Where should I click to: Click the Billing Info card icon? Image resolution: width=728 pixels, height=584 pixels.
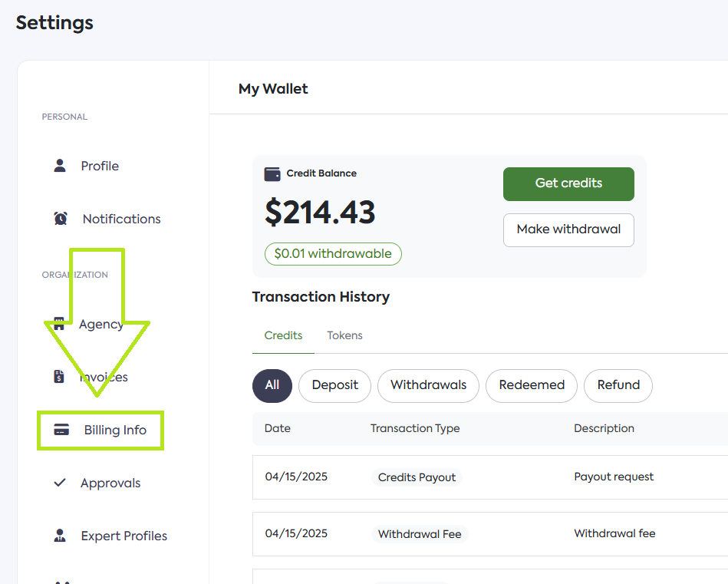click(61, 430)
